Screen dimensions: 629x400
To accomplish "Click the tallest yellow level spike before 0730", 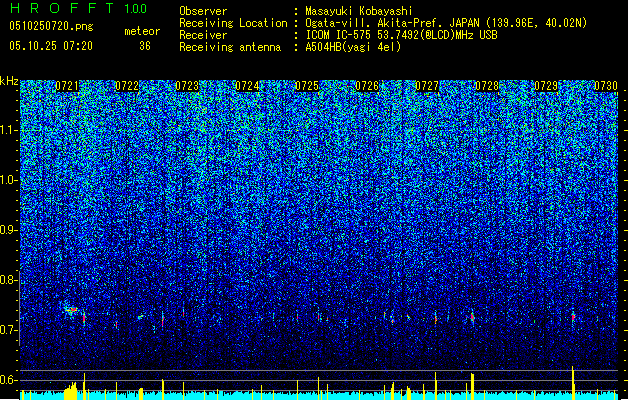I will [x=573, y=383].
